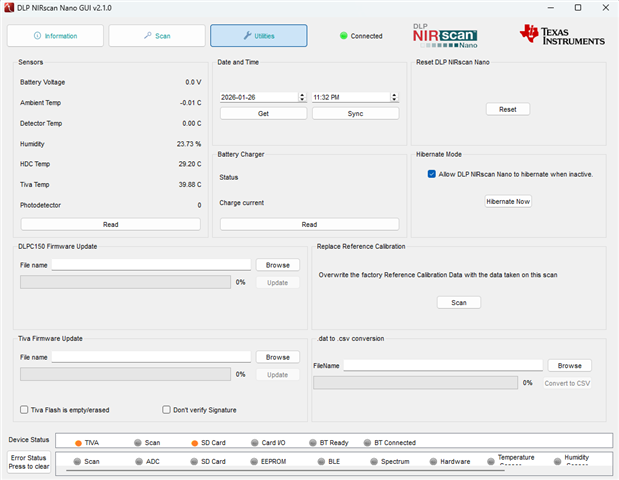Viewport: 619px width, 480px height.
Task: Toggle Allow DLP NIRscan Nano to hibernate checkbox
Action: coord(431,174)
